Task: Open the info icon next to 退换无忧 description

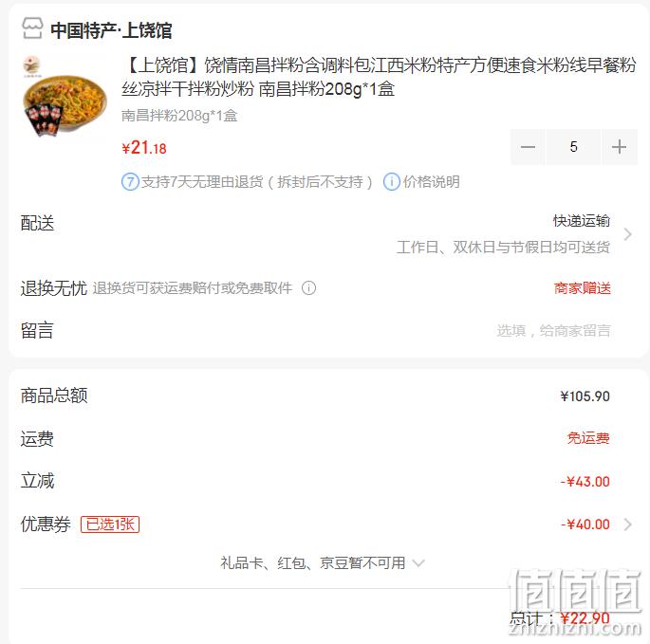Action: pyautogui.click(x=308, y=288)
